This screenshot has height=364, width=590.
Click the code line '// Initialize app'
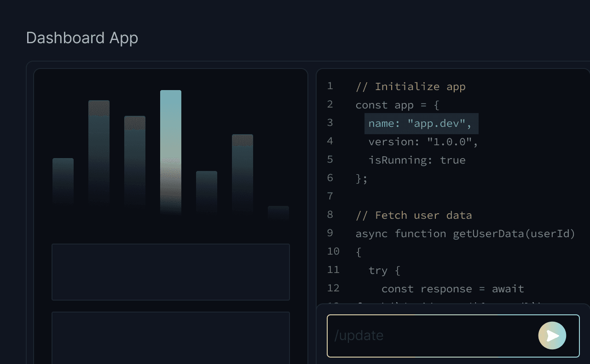[x=411, y=86]
